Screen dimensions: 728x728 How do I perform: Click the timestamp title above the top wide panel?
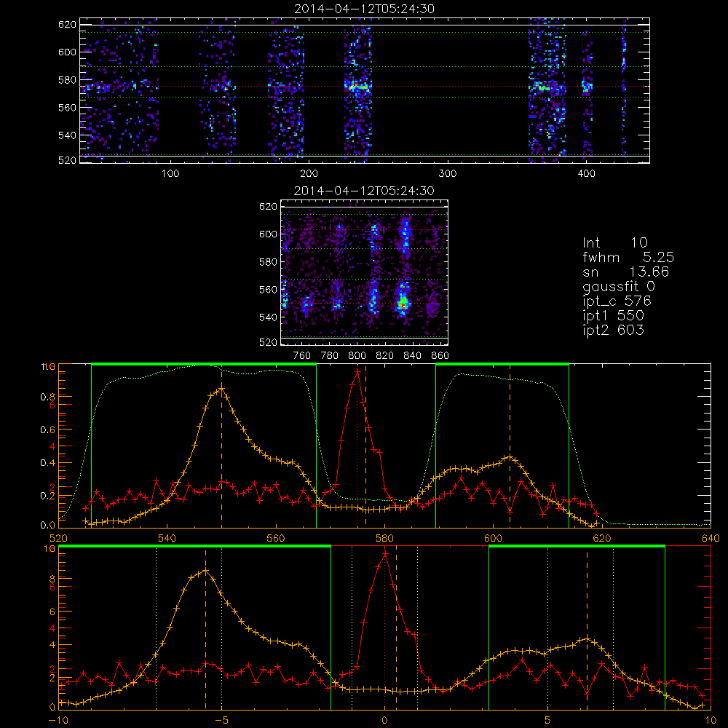pos(365,9)
